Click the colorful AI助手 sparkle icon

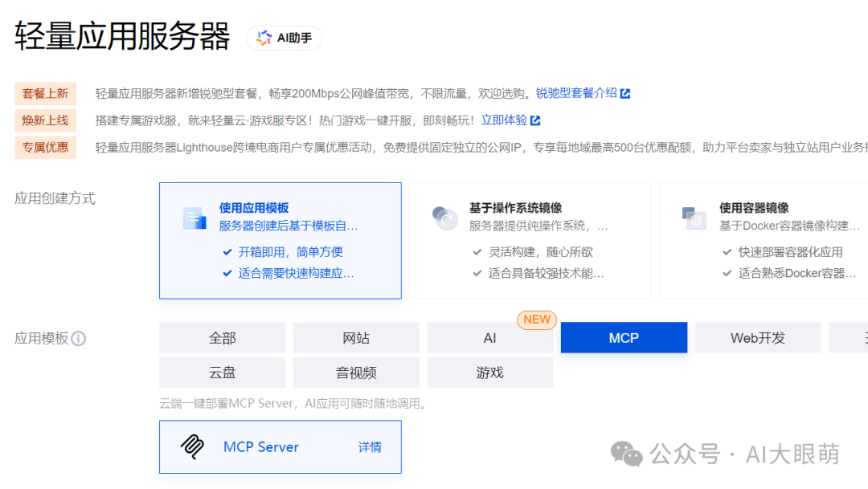pos(264,38)
